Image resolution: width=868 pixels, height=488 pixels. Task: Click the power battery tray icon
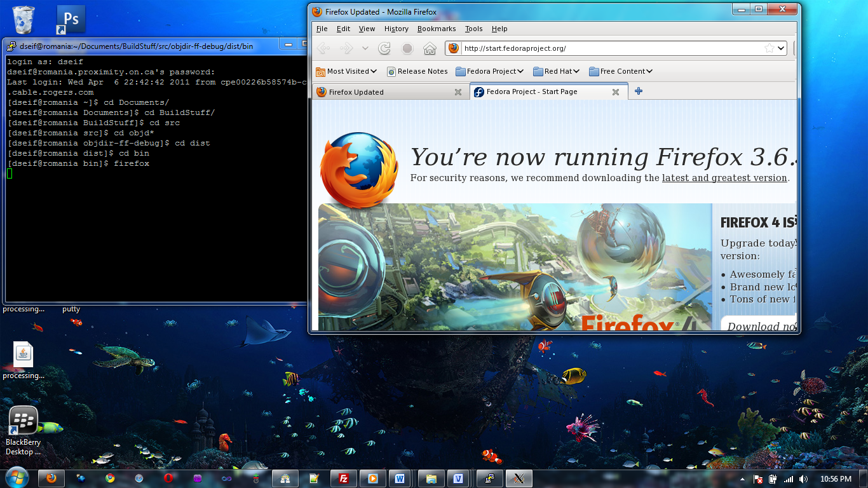[x=773, y=479]
